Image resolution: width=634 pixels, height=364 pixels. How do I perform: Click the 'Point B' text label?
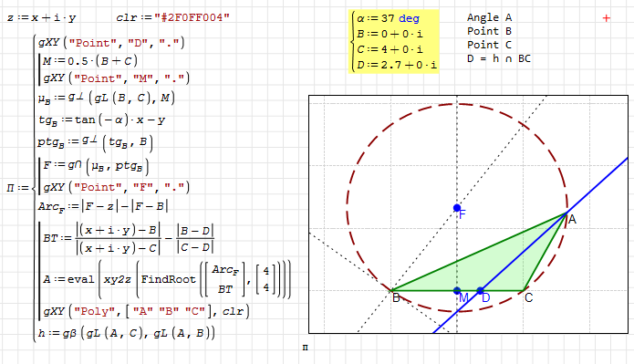489,31
